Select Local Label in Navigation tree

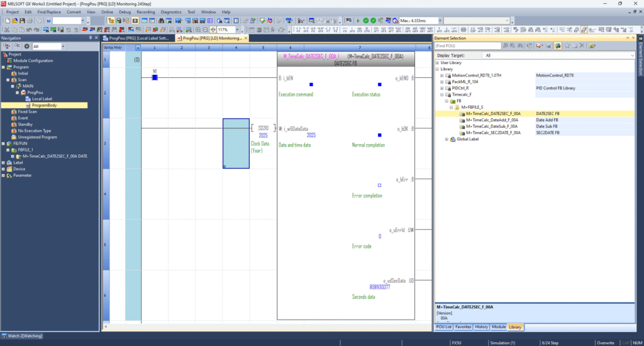[42, 99]
